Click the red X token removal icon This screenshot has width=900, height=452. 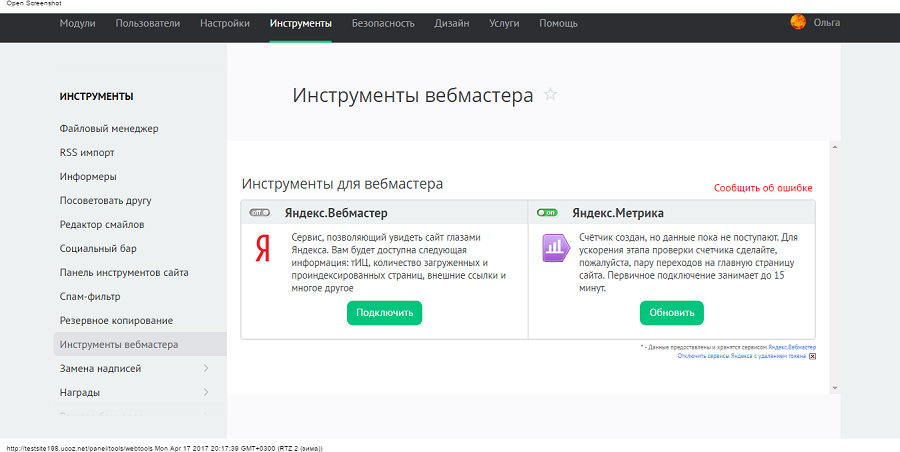(x=812, y=356)
